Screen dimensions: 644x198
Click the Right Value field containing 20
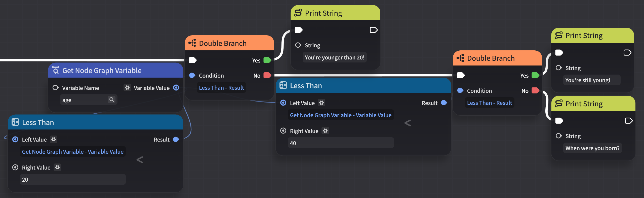(73, 180)
